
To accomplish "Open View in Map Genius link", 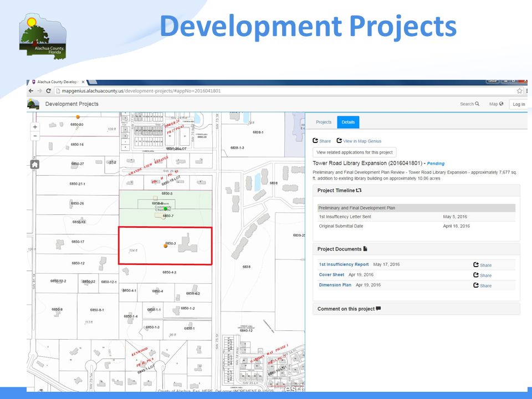I will click(x=359, y=141).
